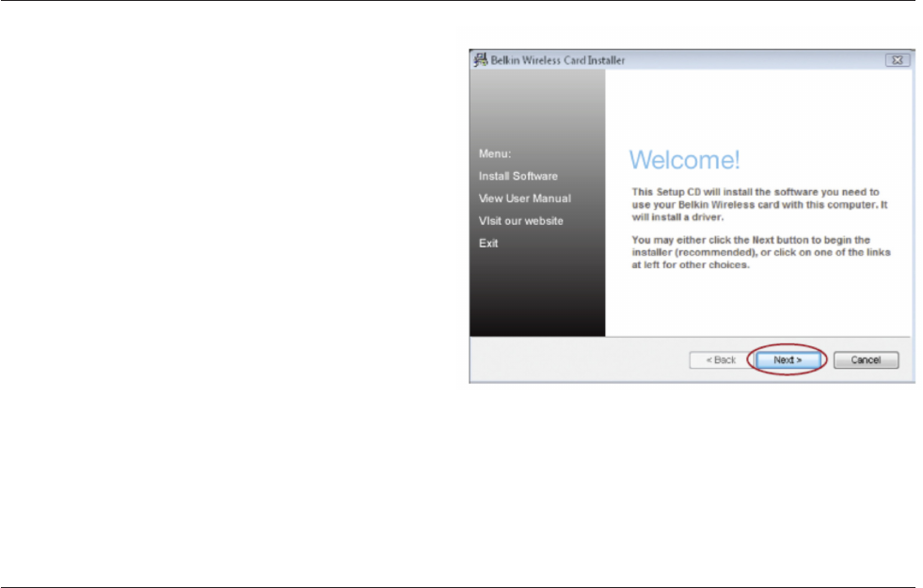Click the 'Belkin Wireless Card Installer' title text

click(557, 60)
